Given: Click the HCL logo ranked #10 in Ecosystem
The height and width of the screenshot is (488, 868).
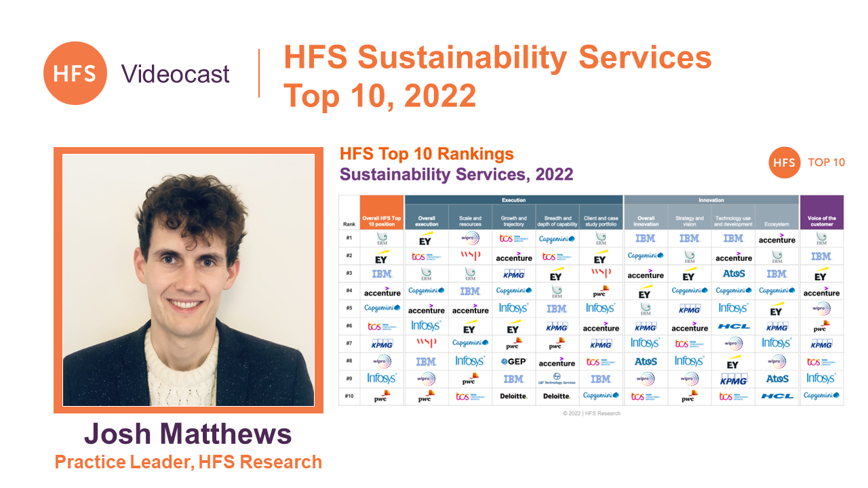Looking at the screenshot, I should (x=777, y=396).
